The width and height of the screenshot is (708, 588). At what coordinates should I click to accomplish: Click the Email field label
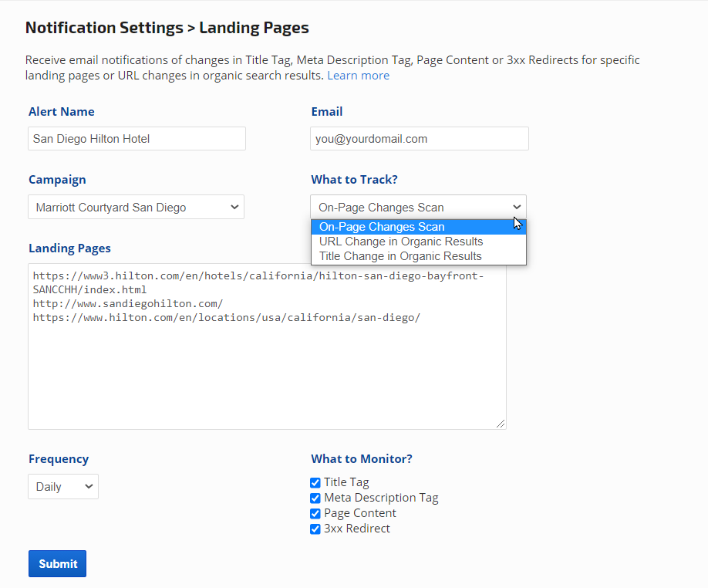[x=327, y=112]
